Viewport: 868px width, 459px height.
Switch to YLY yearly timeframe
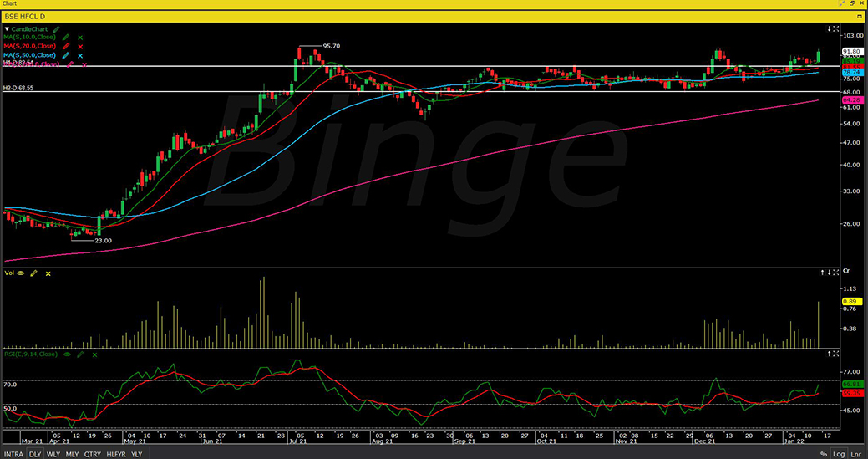point(137,454)
